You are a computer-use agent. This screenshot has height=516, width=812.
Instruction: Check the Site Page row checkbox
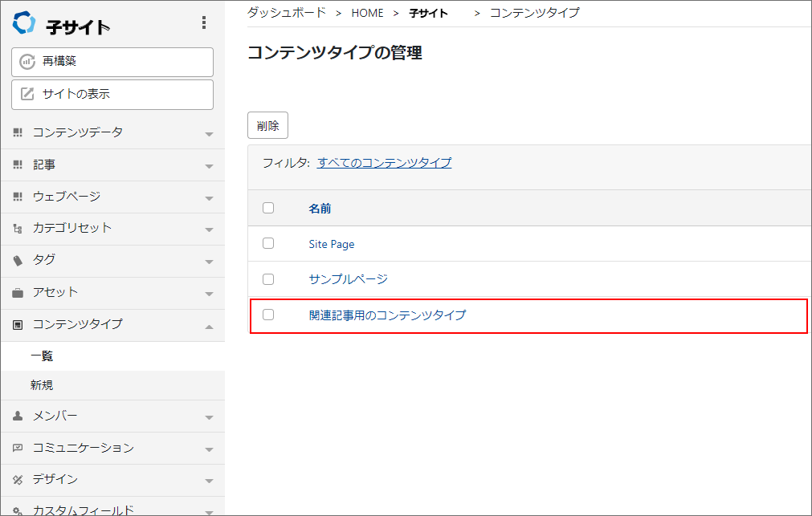coord(268,243)
